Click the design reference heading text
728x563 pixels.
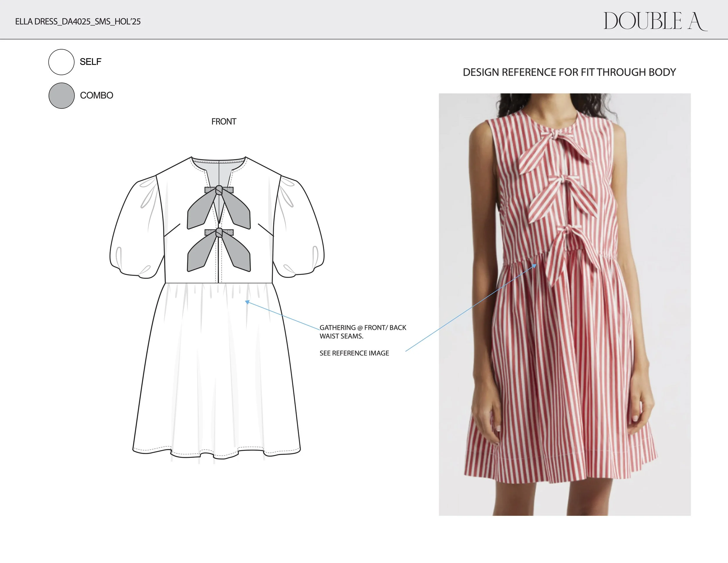[569, 72]
